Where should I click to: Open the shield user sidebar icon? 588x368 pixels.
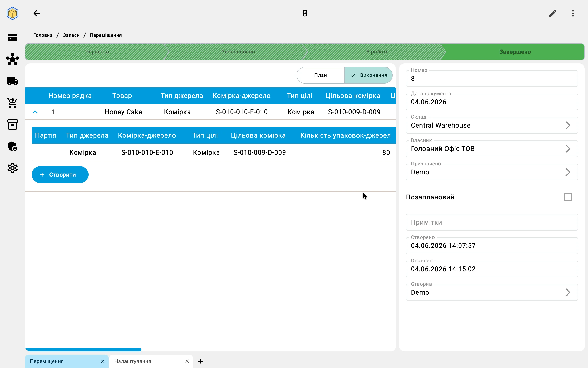(12, 146)
